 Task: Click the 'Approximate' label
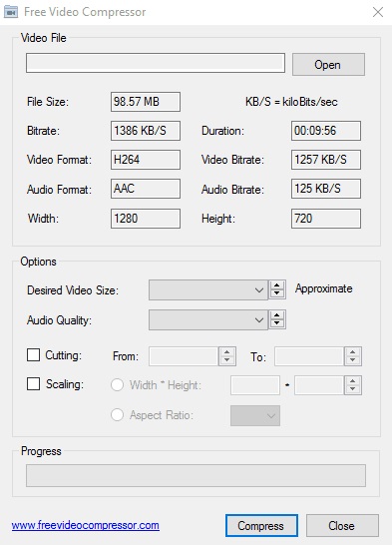[323, 288]
